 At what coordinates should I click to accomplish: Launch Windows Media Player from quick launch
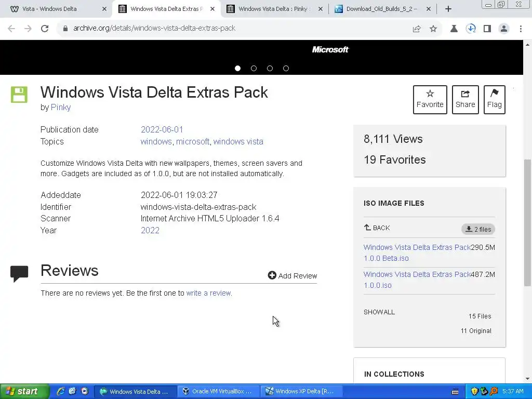pos(85,391)
